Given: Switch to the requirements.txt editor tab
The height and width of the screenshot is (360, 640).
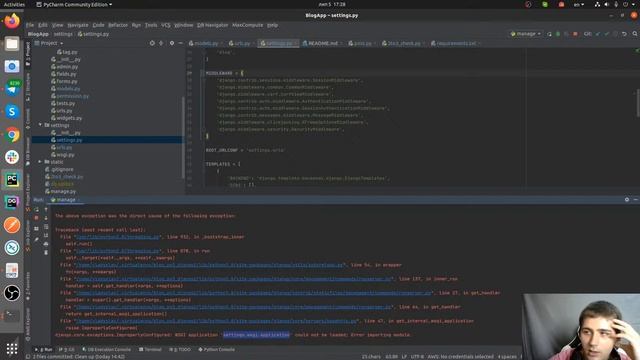Looking at the screenshot, I should coord(455,43).
